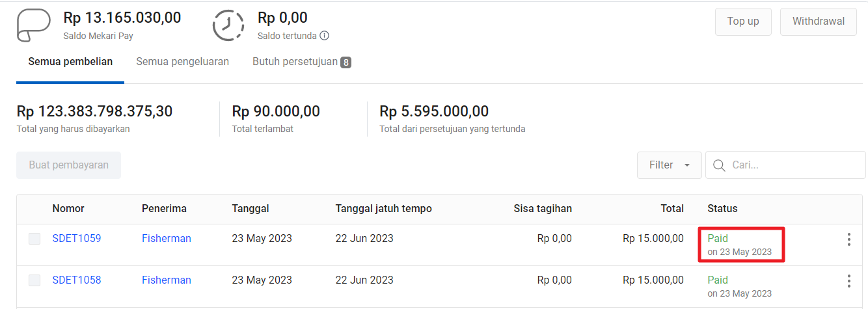Click the Mekari Pay wallet balance icon
This screenshot has width=868, height=309.
click(33, 25)
